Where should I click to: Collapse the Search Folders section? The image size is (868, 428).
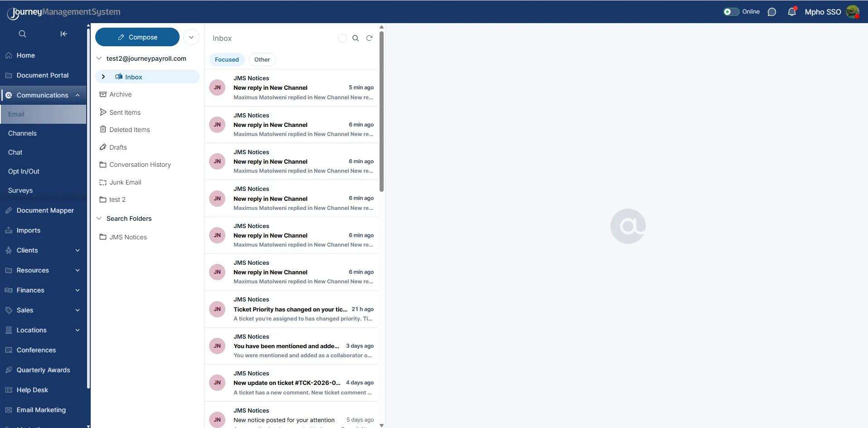coord(99,219)
